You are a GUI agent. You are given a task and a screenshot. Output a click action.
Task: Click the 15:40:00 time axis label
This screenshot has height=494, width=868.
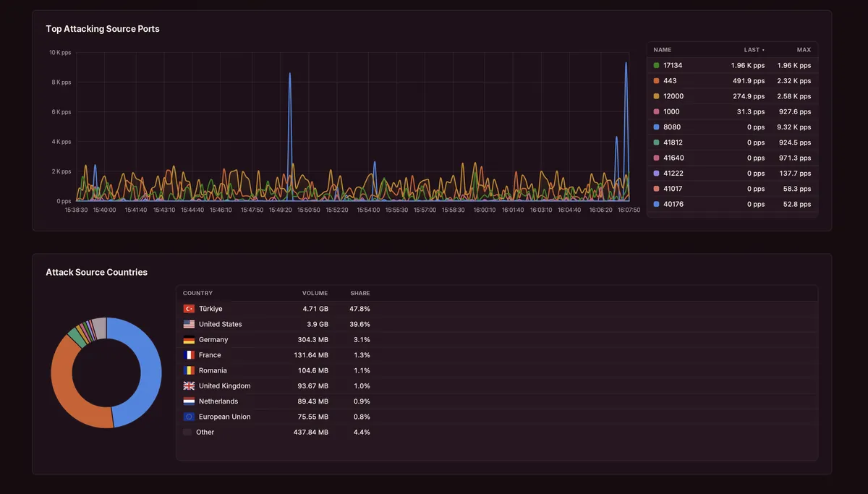pyautogui.click(x=104, y=210)
